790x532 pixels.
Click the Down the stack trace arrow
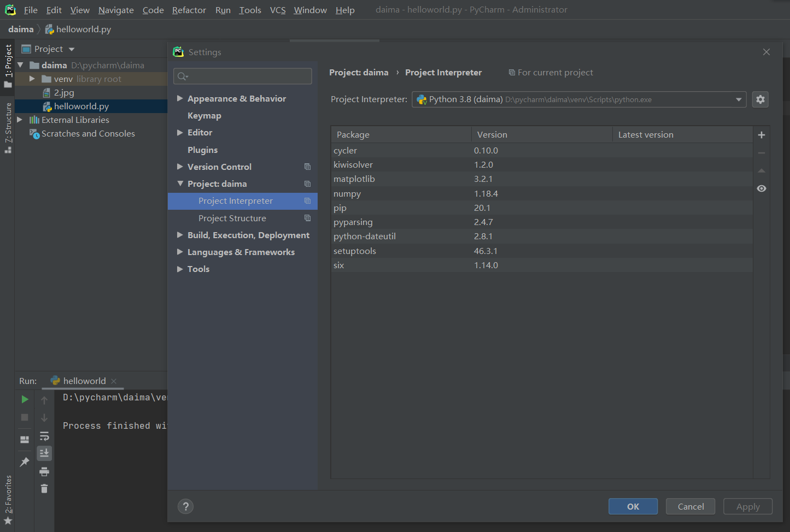pos(44,418)
